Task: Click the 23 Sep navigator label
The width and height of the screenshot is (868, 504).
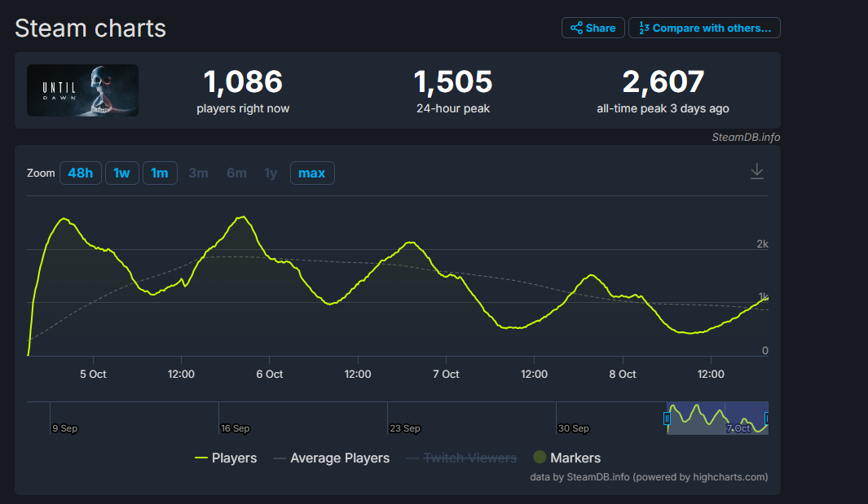Action: click(405, 428)
